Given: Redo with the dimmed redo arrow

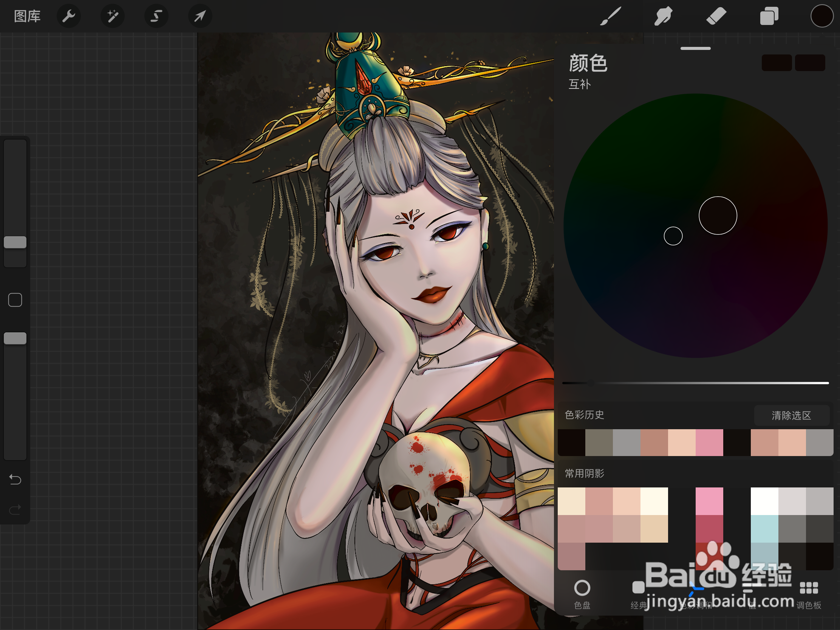Looking at the screenshot, I should (15, 509).
